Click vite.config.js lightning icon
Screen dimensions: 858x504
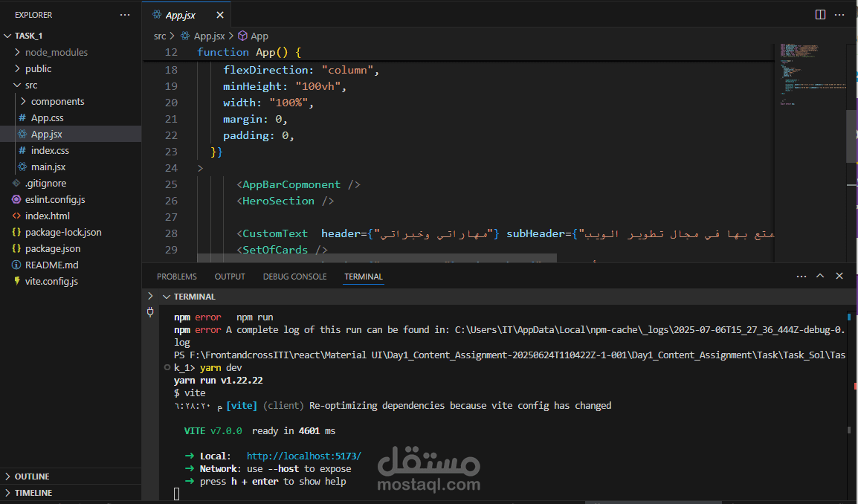click(x=16, y=281)
